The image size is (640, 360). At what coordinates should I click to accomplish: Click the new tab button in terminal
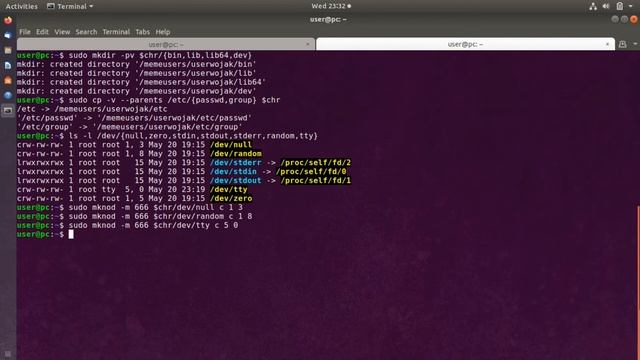click(x=622, y=44)
